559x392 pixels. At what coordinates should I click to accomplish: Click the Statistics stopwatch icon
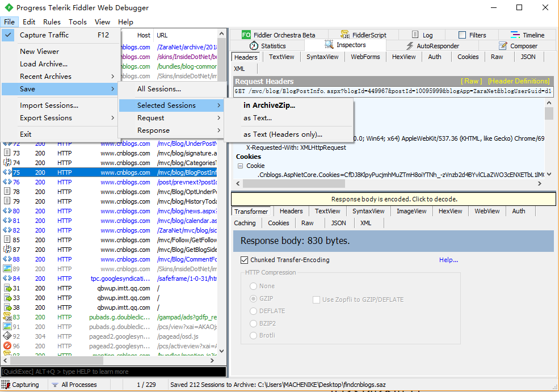254,45
